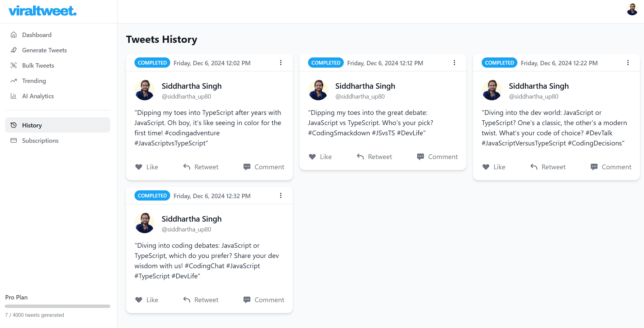The image size is (644, 328).
Task: Click the viraltweet logo
Action: coord(43,11)
